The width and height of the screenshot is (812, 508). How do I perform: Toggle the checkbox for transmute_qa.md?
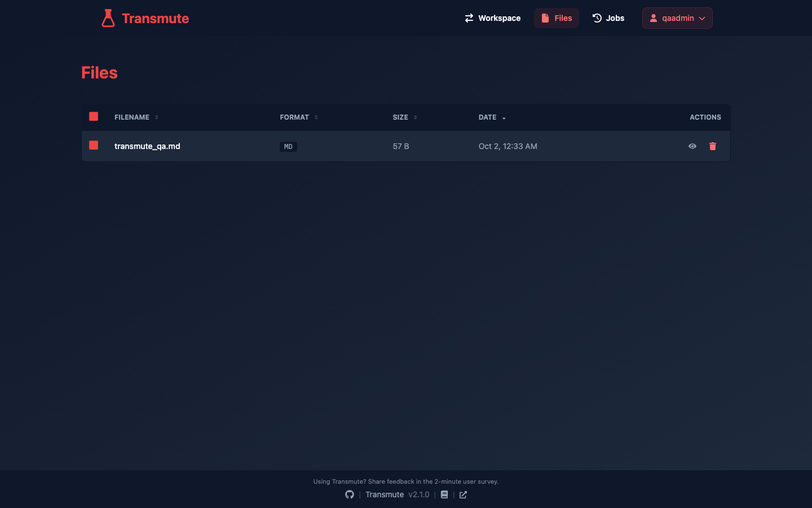(94, 145)
